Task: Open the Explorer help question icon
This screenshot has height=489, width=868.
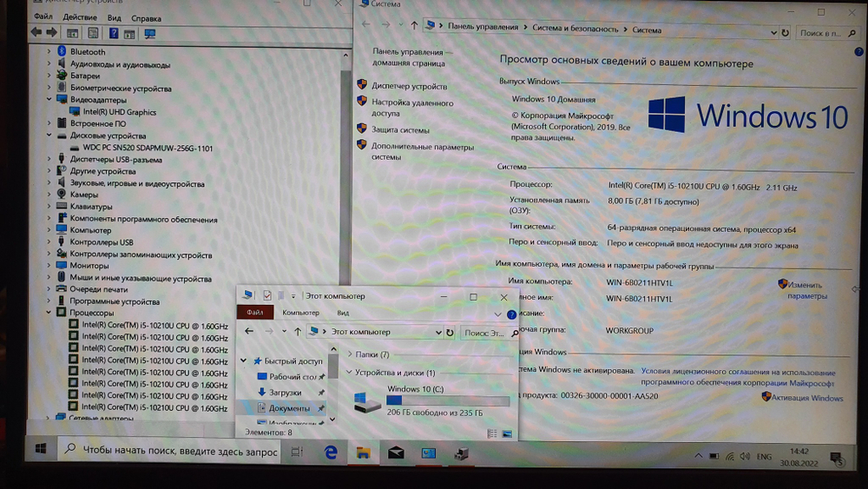Action: coord(511,314)
